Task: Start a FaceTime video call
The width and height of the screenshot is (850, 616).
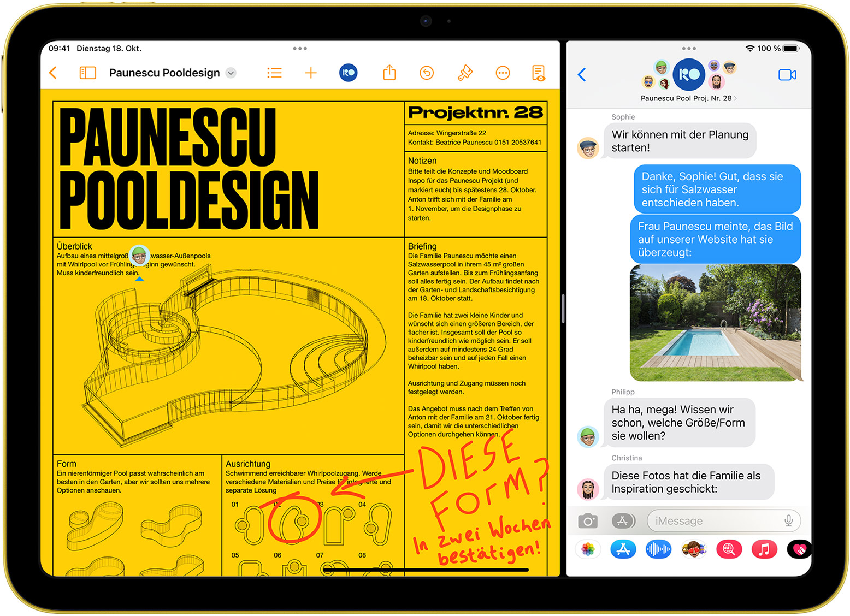Action: coord(787,75)
